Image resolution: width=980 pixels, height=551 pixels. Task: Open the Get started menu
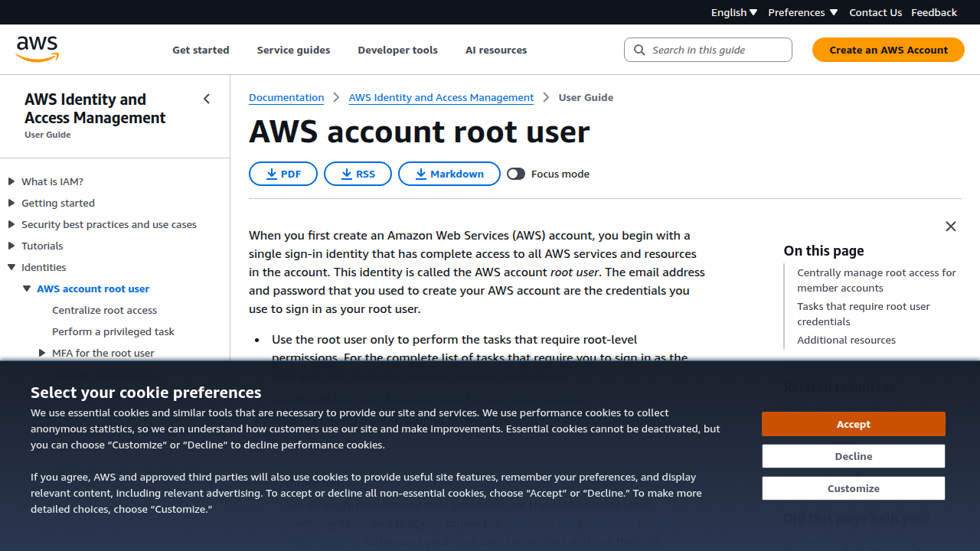(201, 50)
